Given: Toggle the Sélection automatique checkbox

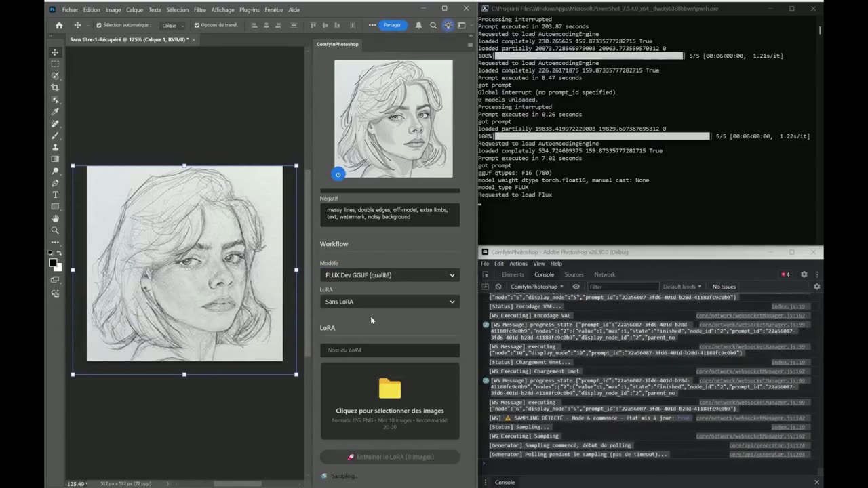Looking at the screenshot, I should coord(99,25).
